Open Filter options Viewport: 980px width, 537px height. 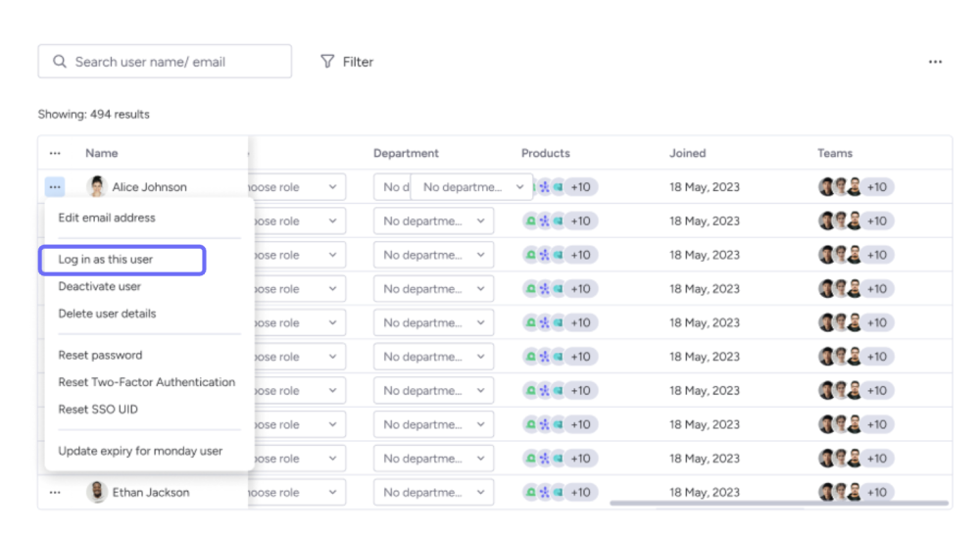coord(347,62)
